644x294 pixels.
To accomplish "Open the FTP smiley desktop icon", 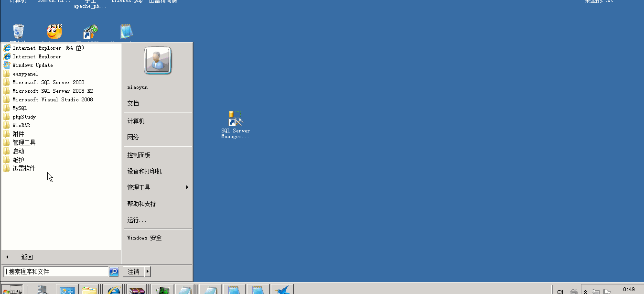I will [54, 32].
